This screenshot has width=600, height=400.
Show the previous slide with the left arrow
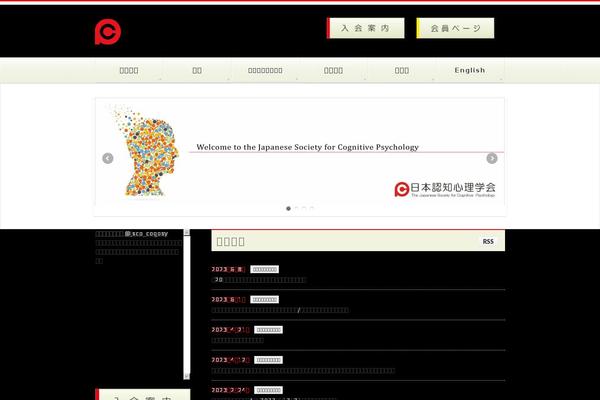[108, 158]
